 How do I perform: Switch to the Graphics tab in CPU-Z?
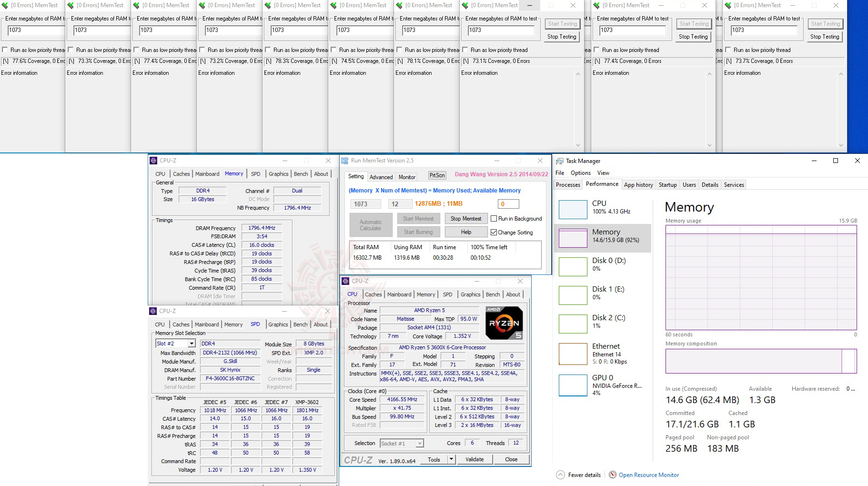click(470, 294)
